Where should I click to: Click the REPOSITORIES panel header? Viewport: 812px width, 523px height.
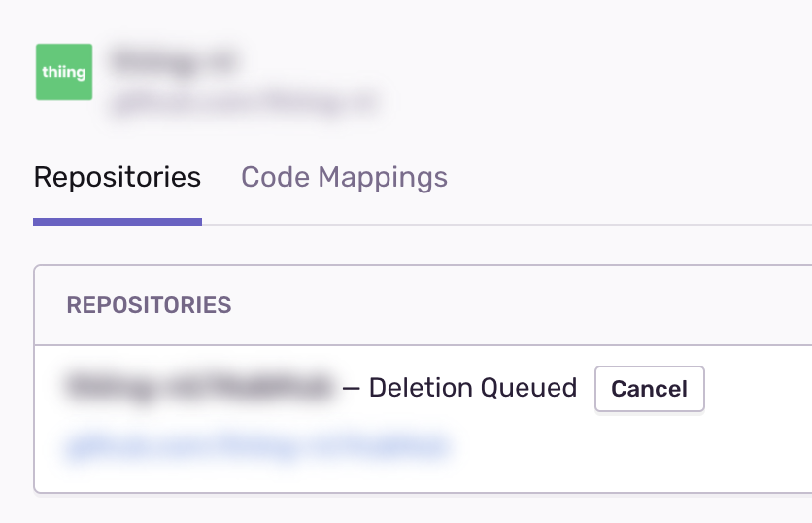149,305
